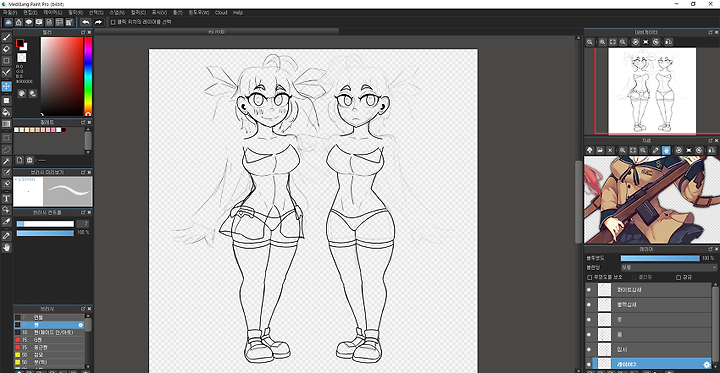The height and width of the screenshot is (373, 720).
Task: Switch to the ey.mdp document tab
Action: [217, 31]
